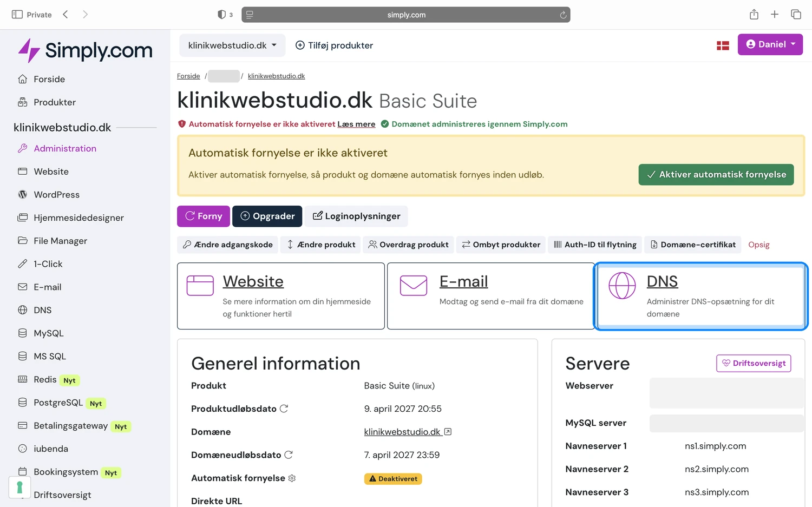812x507 pixels.
Task: Show the tab overview icon
Action: point(796,15)
